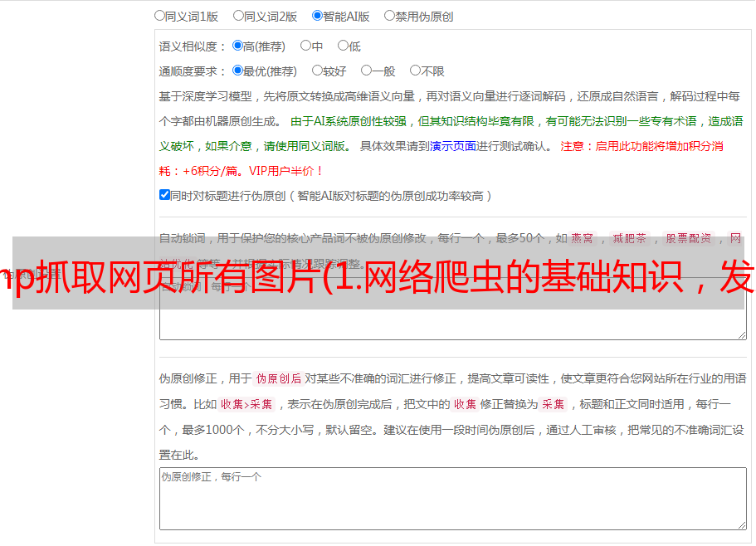The height and width of the screenshot is (546, 756).
Task: Select the 禁用伪原创 radio option
Action: (x=389, y=16)
